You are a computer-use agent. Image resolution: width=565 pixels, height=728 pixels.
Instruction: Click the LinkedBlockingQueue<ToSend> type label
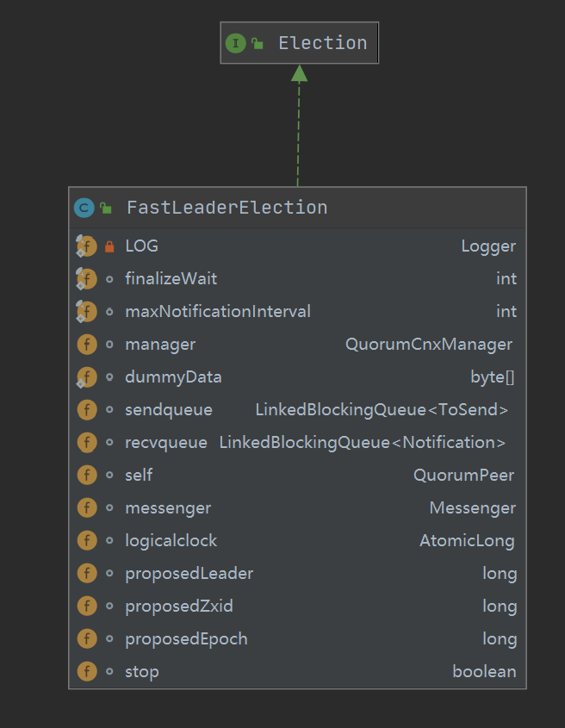pos(382,410)
